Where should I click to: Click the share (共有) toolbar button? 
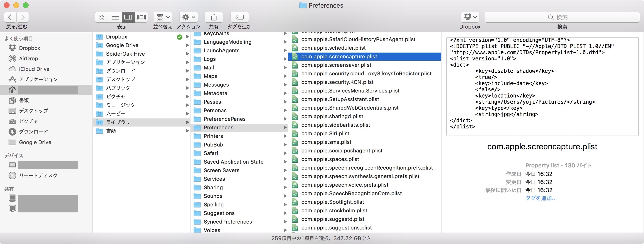click(x=214, y=17)
